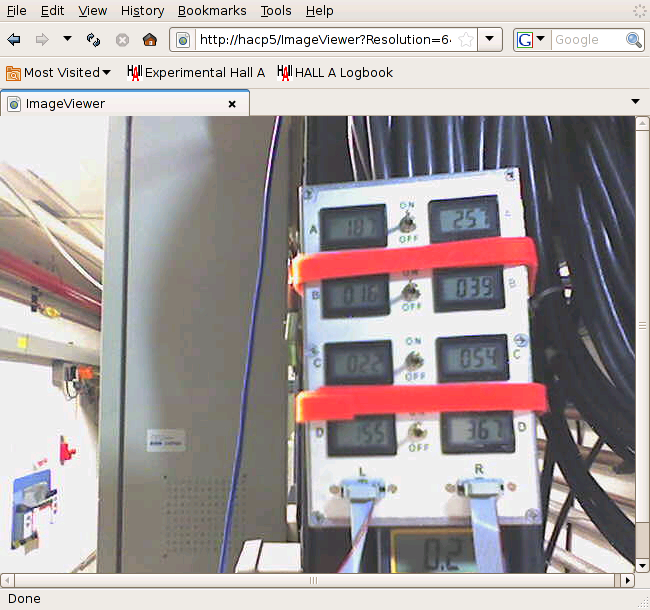Click the vertical scrollbar up arrow
The width and height of the screenshot is (650, 610).
pyautogui.click(x=642, y=123)
